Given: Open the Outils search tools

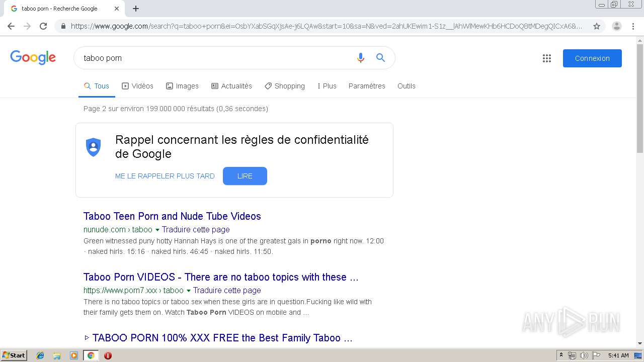Looking at the screenshot, I should pyautogui.click(x=407, y=86).
